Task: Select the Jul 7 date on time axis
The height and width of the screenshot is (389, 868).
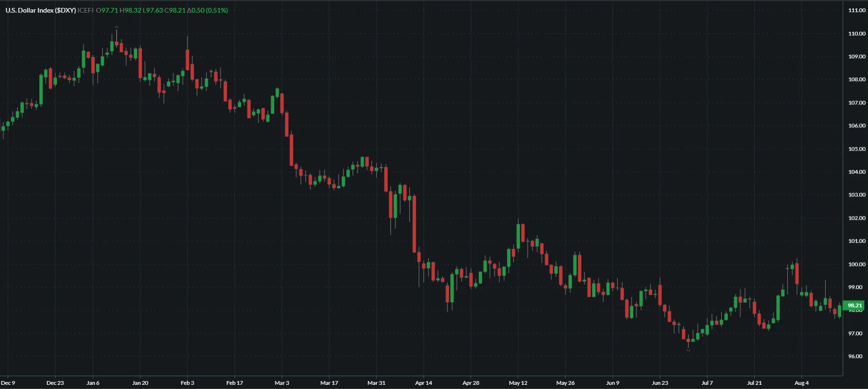Action: pyautogui.click(x=707, y=383)
